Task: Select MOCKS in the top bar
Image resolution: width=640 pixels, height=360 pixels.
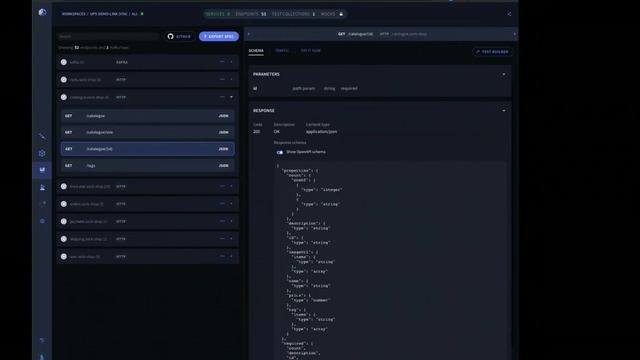Action: click(x=328, y=14)
